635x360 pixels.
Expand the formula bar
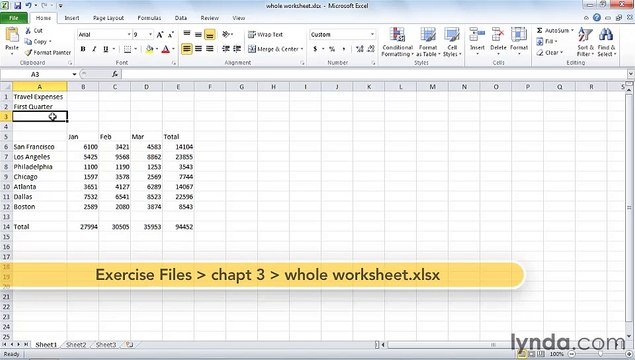631,74
